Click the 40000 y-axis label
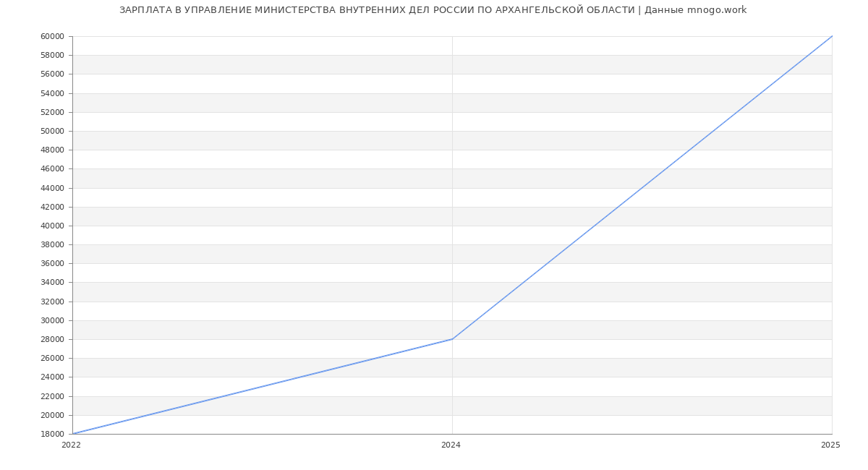 (x=52, y=226)
